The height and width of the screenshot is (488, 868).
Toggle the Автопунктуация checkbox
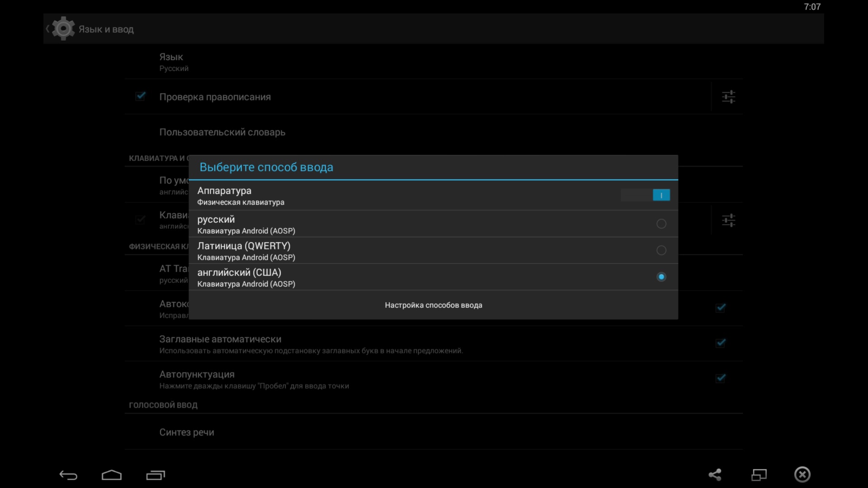point(721,378)
